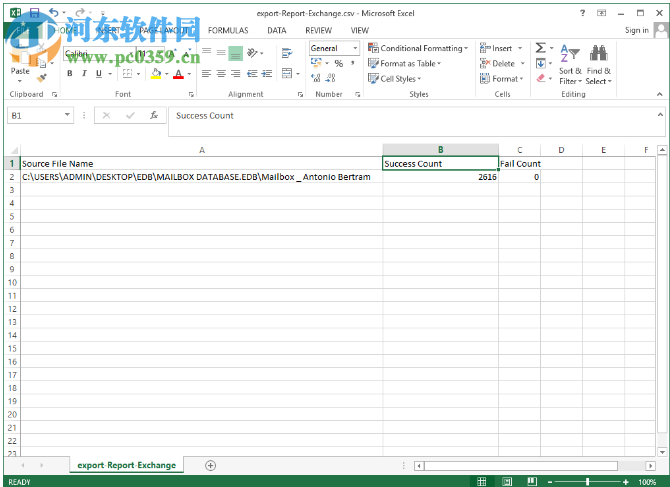Open the VIEW ribbon tab
Image resolution: width=670 pixels, height=487 pixels.
[x=359, y=31]
